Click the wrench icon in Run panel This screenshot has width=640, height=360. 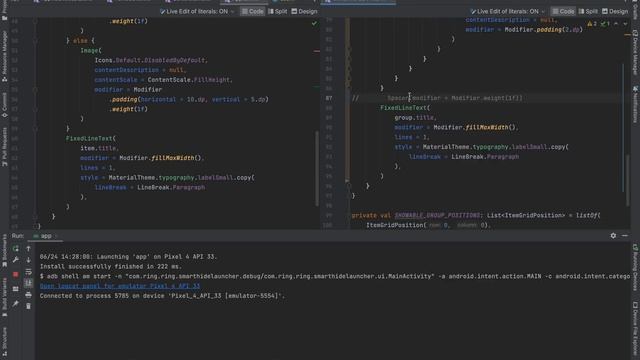click(16, 260)
